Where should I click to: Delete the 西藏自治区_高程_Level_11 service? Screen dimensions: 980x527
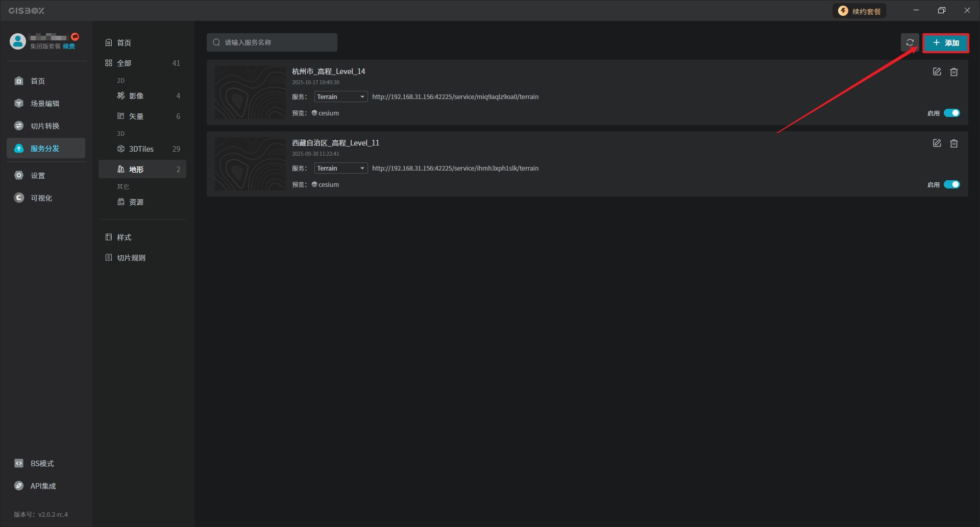(x=953, y=143)
